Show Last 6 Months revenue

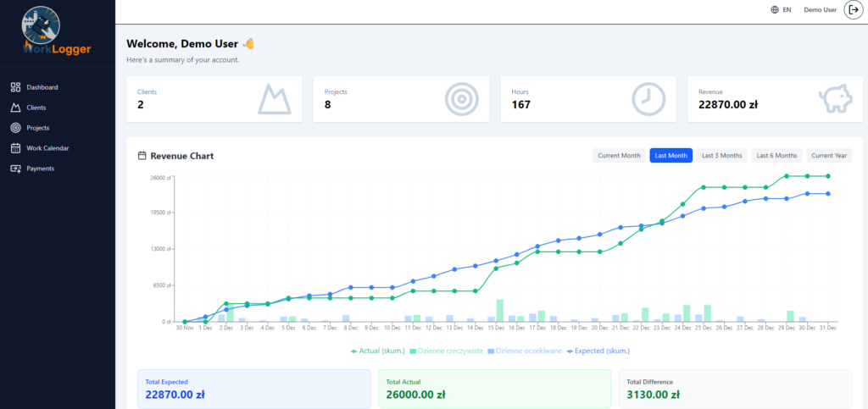point(776,155)
